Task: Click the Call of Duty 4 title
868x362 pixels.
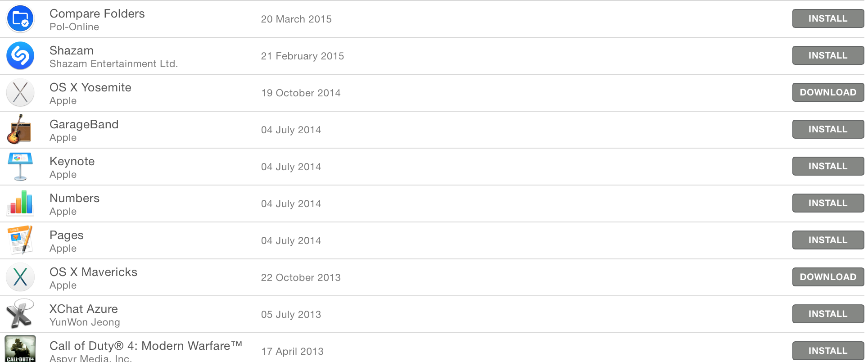Action: point(145,346)
